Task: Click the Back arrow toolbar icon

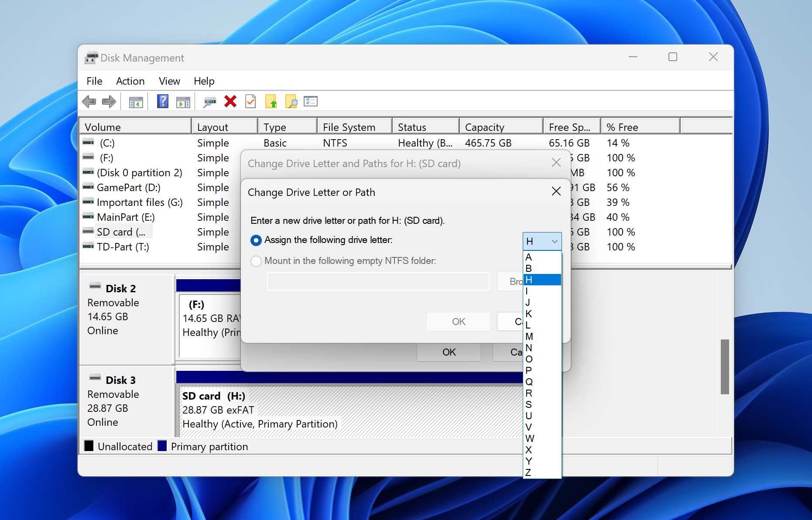Action: pos(89,102)
